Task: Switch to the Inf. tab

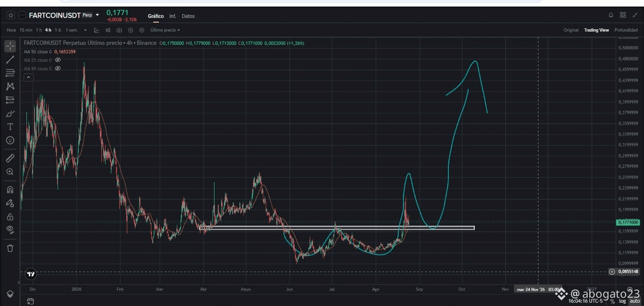Action: 173,16
